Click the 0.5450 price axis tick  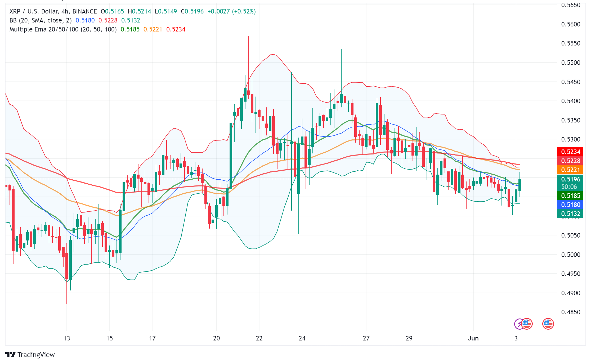(x=571, y=82)
